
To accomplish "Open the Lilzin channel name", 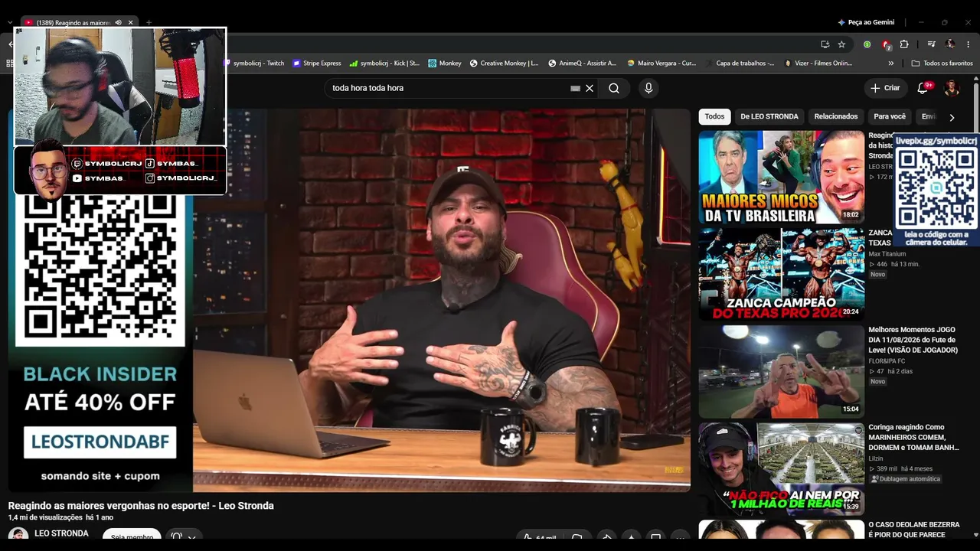I will point(875,458).
